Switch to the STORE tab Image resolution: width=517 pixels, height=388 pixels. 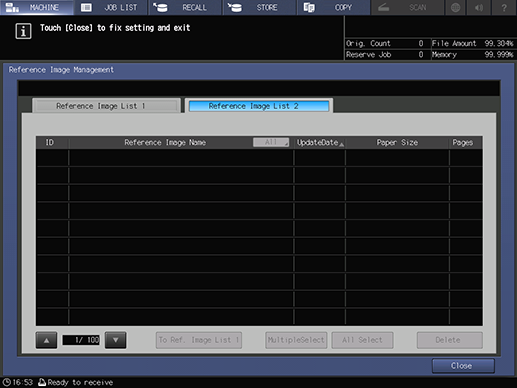(x=259, y=7)
